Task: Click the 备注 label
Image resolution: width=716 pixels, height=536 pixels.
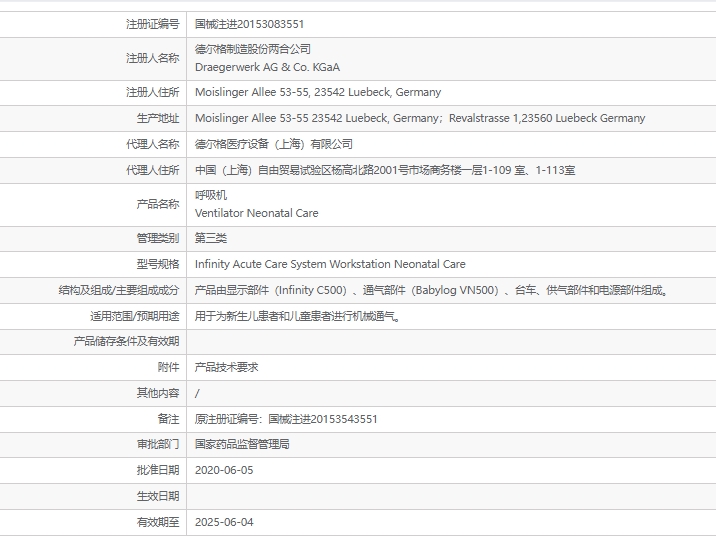Action: pyautogui.click(x=168, y=419)
